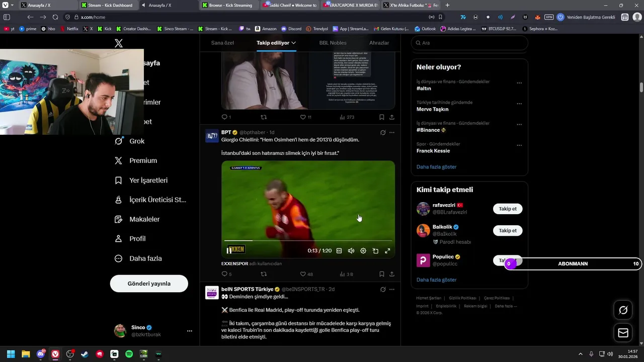This screenshot has height=362, width=644.
Task: Open more menu on BPT post
Action: coord(392,133)
